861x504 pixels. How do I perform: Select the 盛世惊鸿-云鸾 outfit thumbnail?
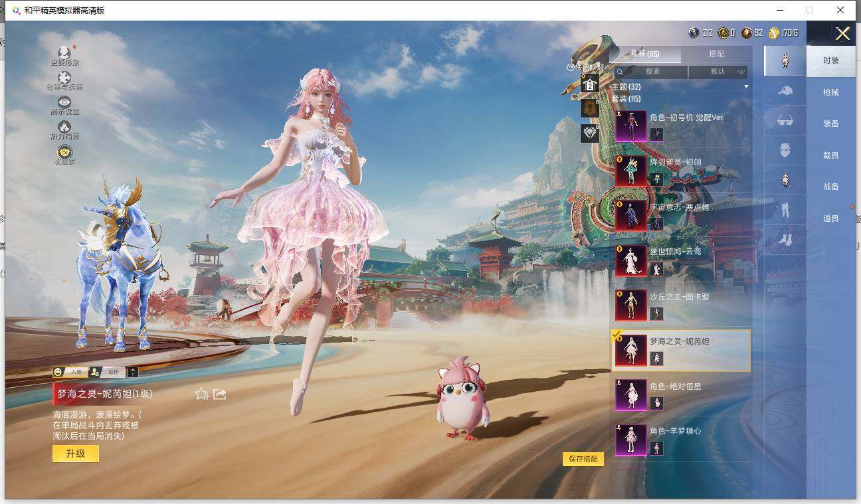(630, 260)
